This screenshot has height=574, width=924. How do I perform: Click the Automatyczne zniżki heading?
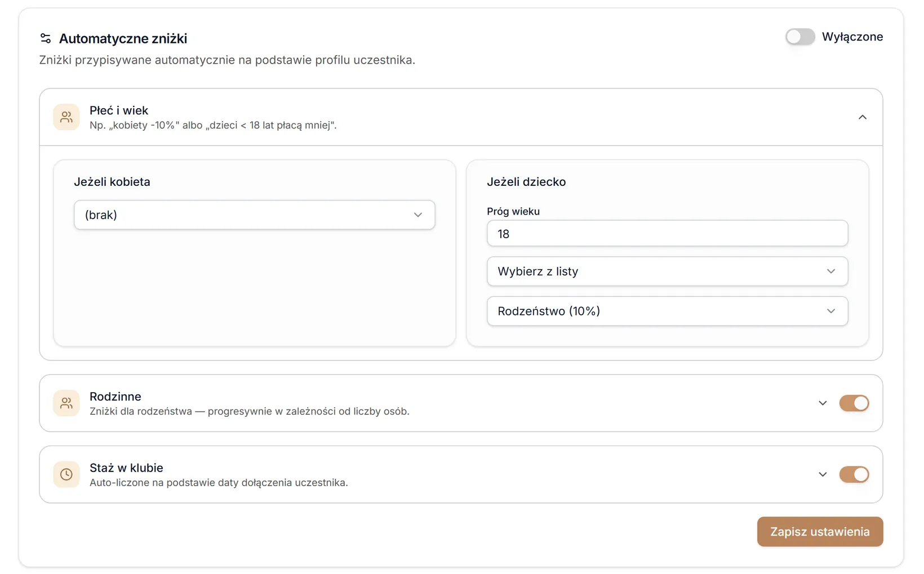click(x=123, y=38)
